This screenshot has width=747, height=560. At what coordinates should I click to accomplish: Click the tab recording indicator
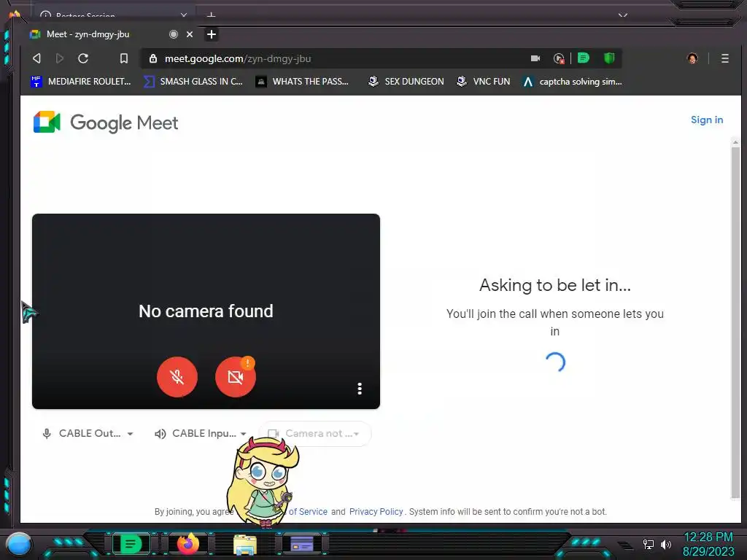174,34
